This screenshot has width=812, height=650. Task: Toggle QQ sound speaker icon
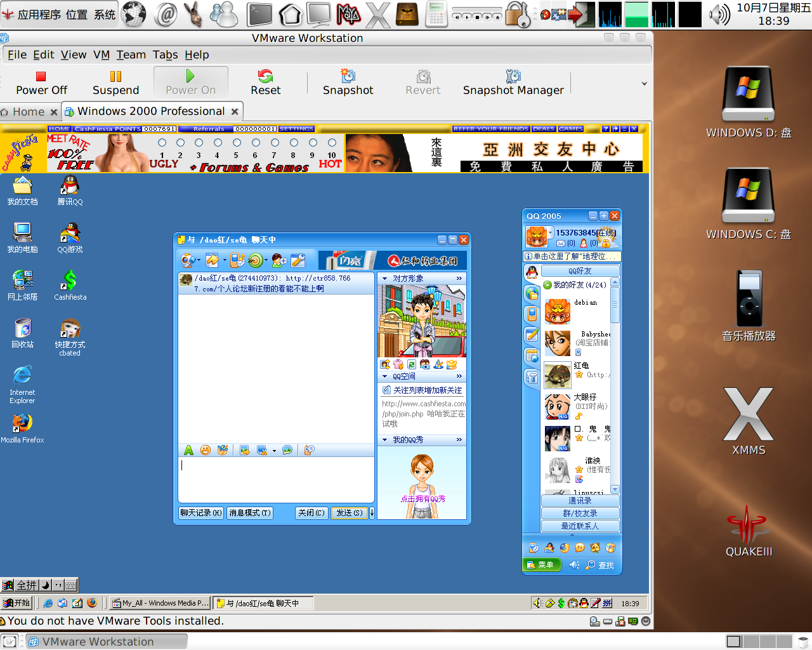tap(574, 565)
